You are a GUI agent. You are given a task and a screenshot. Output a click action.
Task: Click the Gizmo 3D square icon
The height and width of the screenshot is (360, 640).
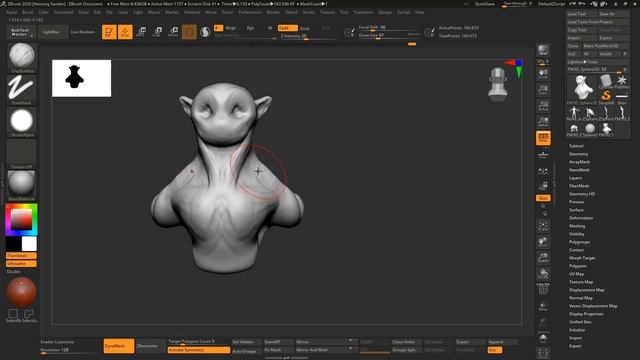coord(189,32)
